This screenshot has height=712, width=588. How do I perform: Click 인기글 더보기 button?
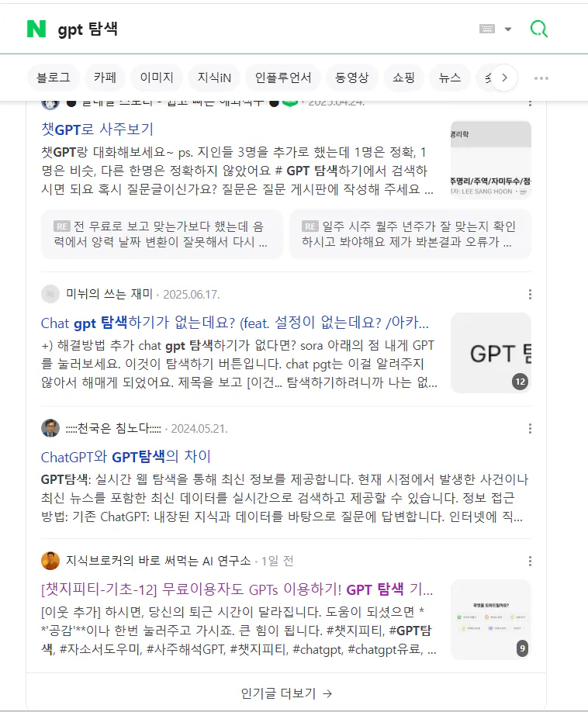coord(286,693)
